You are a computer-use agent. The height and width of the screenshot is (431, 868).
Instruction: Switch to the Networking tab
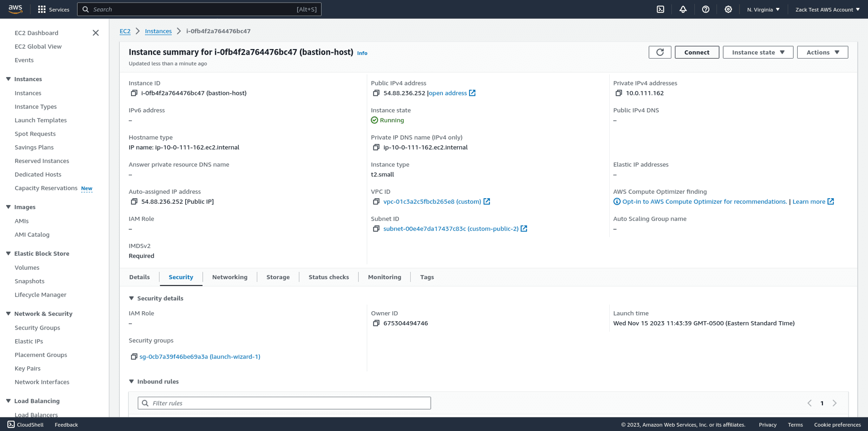tap(230, 277)
